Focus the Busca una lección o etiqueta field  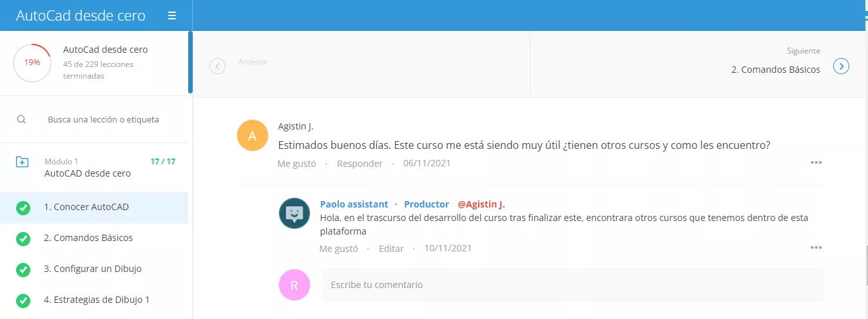(103, 119)
